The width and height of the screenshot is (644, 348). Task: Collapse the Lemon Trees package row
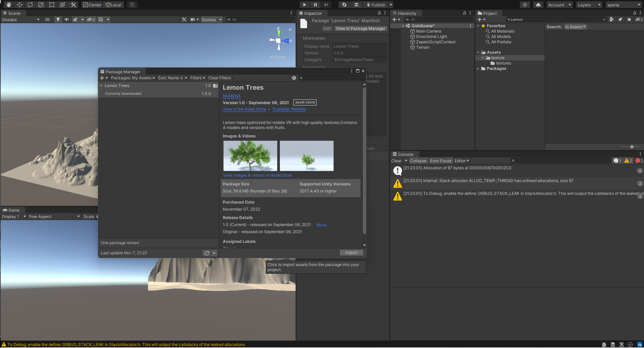pos(101,86)
